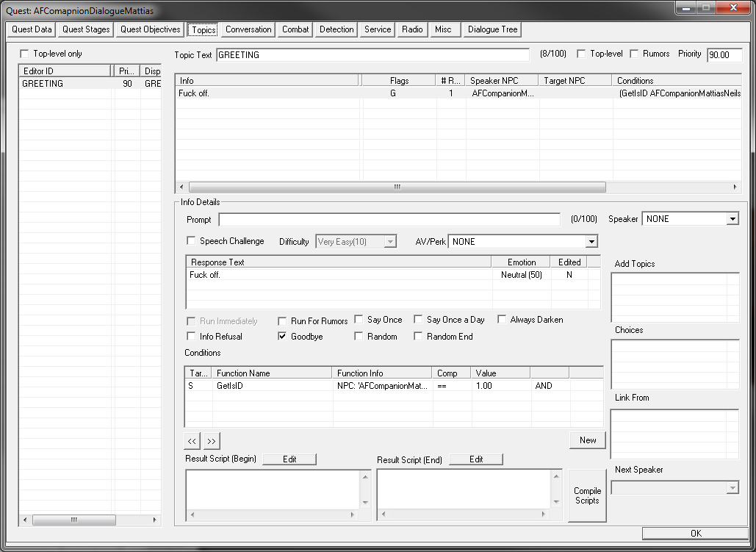Click the Conditions column header in info list
Image resolution: width=756 pixels, height=552 pixels.
[677, 81]
